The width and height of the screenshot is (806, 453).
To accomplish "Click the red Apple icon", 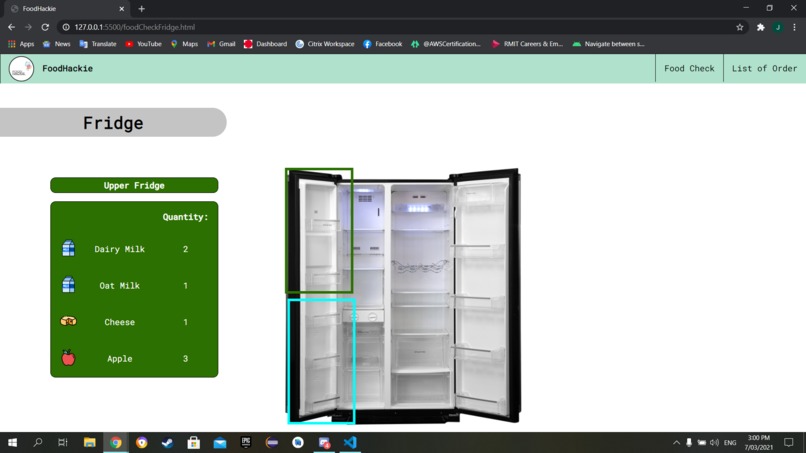I will click(x=68, y=357).
